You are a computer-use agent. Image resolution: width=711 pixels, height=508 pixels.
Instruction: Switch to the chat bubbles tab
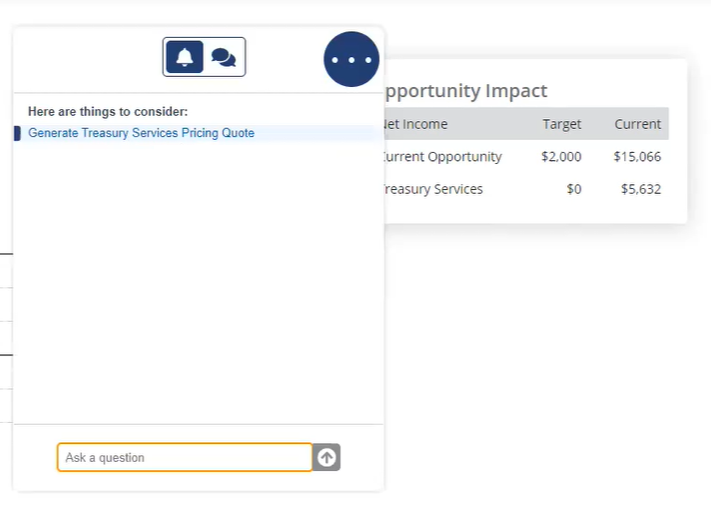[224, 57]
